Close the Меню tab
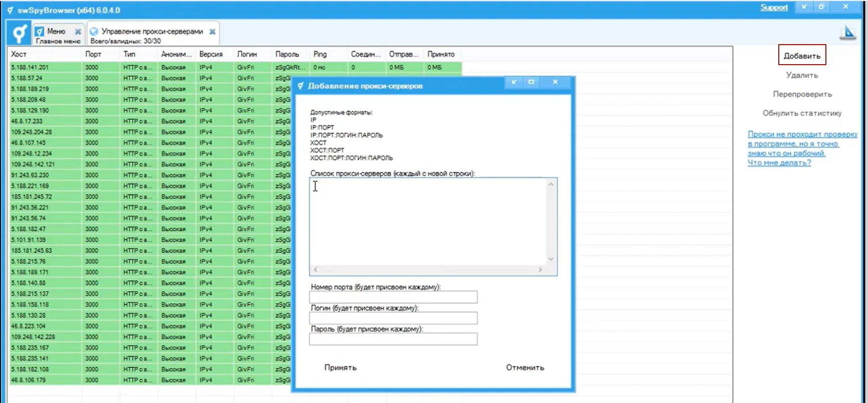 78,31
